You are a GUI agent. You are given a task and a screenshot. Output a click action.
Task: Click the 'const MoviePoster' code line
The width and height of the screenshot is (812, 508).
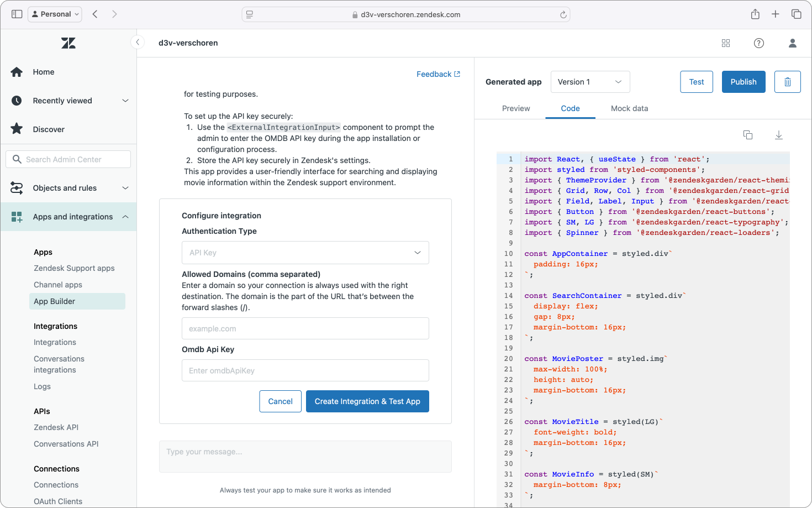tap(596, 359)
